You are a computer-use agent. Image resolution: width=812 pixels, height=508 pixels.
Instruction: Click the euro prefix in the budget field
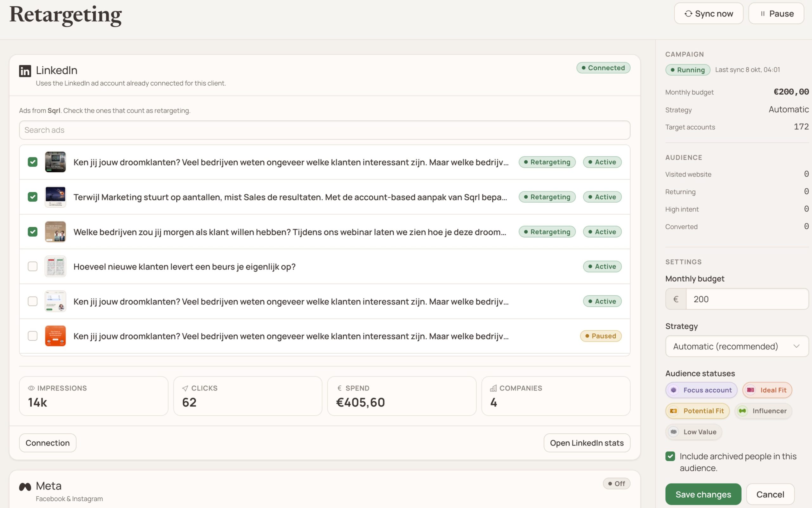[676, 299]
